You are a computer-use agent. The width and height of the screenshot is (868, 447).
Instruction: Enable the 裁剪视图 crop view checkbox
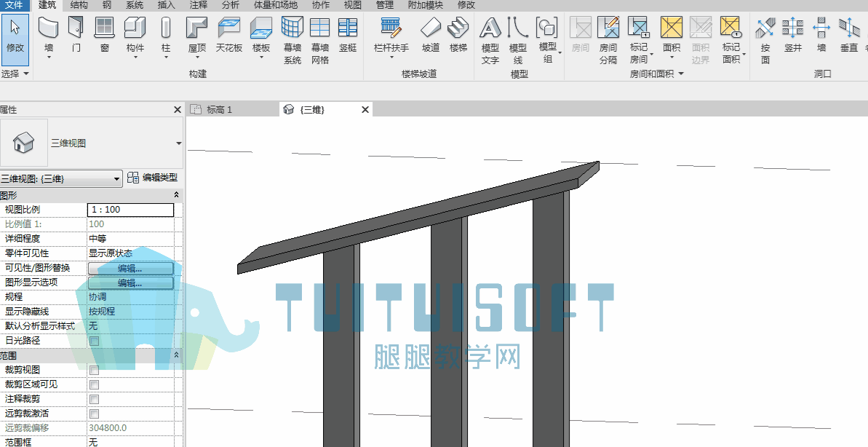pyautogui.click(x=94, y=370)
